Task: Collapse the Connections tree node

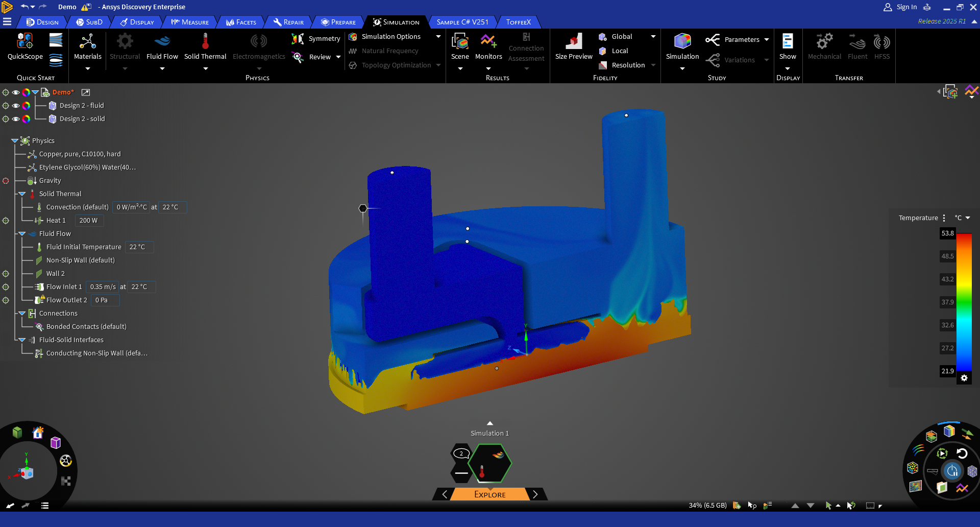Action: tap(22, 314)
